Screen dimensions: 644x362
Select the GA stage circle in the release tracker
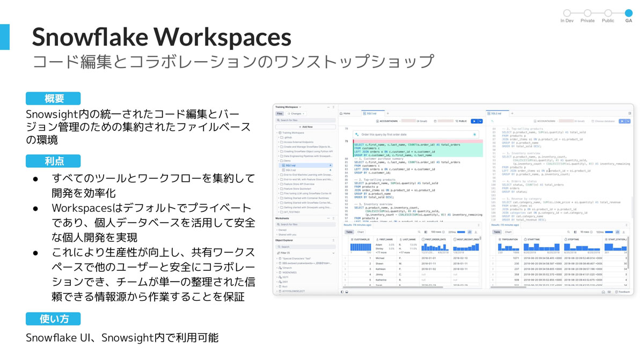(628, 13)
